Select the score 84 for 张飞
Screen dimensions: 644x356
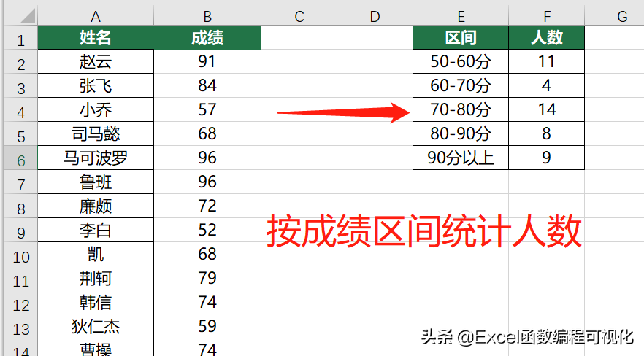(207, 86)
